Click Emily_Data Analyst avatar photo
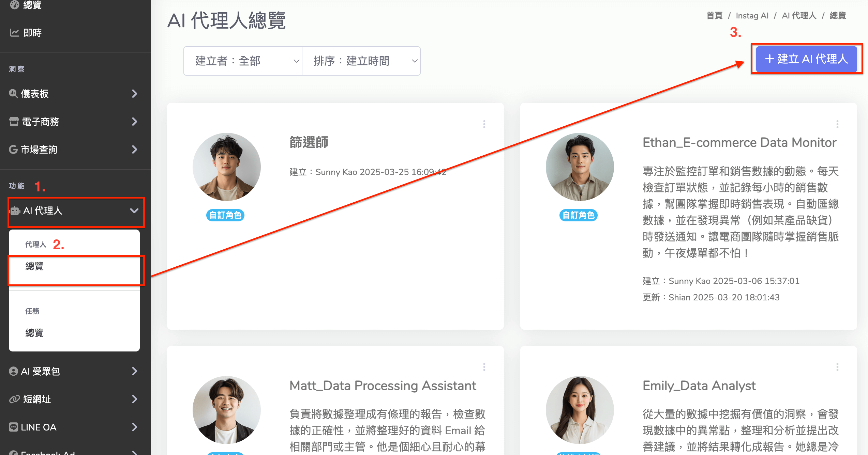The width and height of the screenshot is (868, 455). click(580, 410)
